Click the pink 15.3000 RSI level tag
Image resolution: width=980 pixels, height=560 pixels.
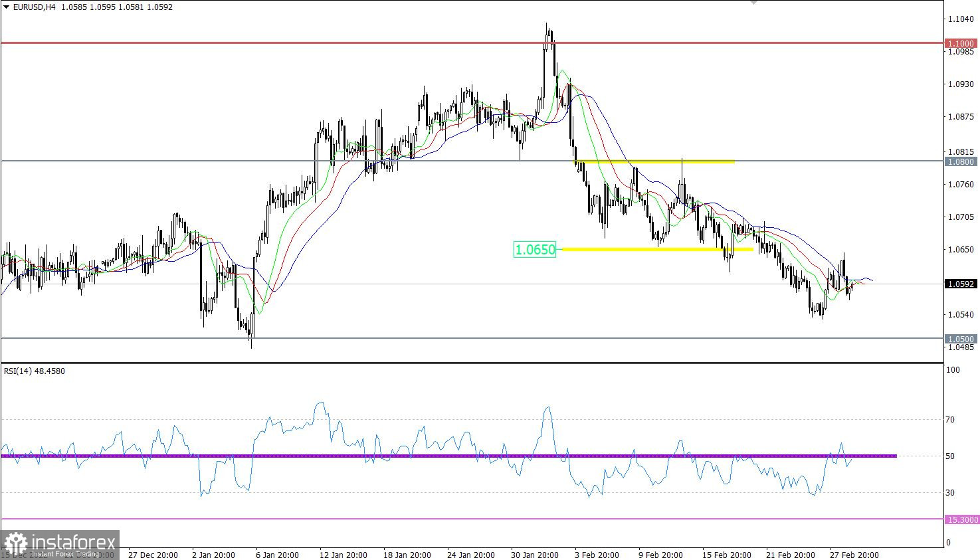tap(961, 519)
